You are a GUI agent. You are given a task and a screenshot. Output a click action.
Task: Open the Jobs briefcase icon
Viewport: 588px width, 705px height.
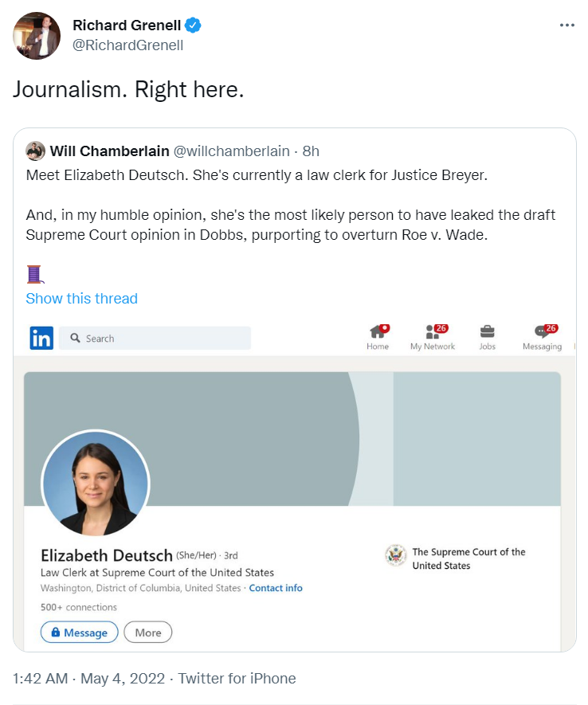[488, 337]
